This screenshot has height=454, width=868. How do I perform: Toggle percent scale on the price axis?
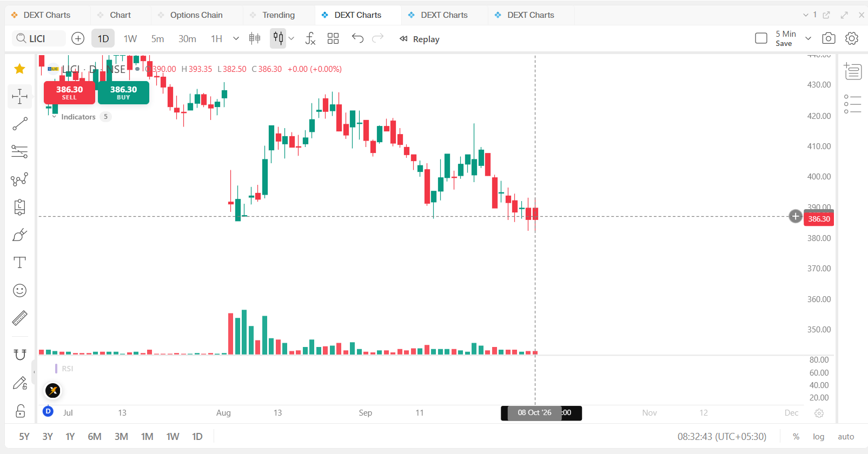pyautogui.click(x=796, y=437)
